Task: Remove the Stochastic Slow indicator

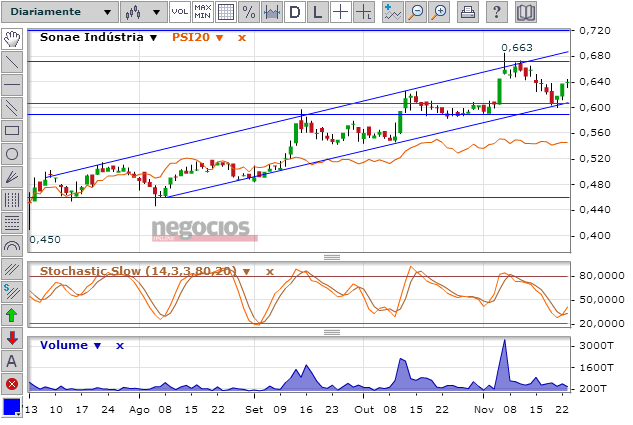Action: click(x=270, y=272)
